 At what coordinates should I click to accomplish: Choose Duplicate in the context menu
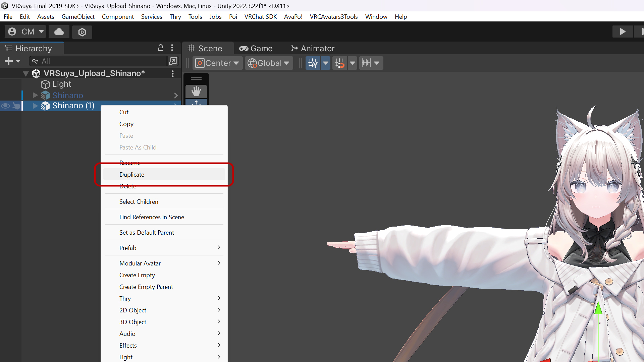(x=164, y=175)
